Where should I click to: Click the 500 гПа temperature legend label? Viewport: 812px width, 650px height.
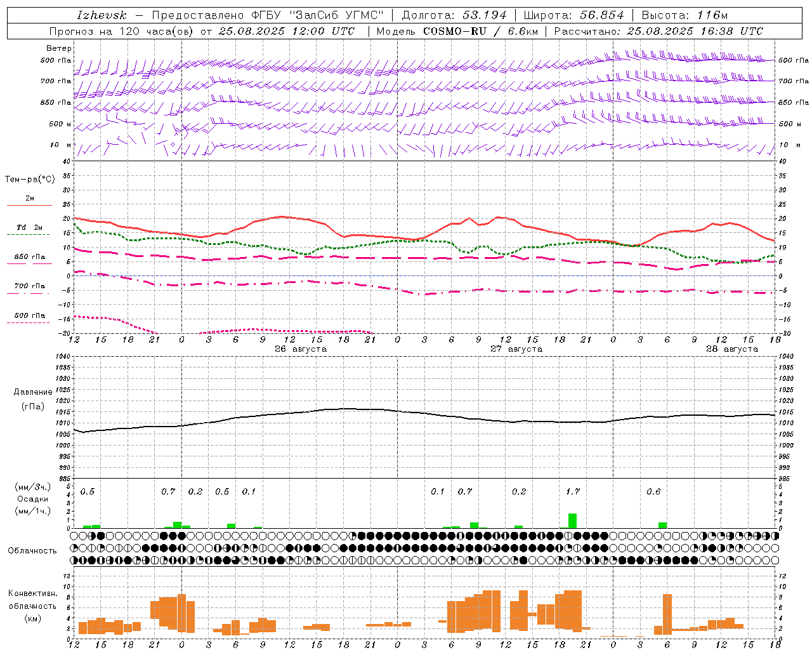29,315
